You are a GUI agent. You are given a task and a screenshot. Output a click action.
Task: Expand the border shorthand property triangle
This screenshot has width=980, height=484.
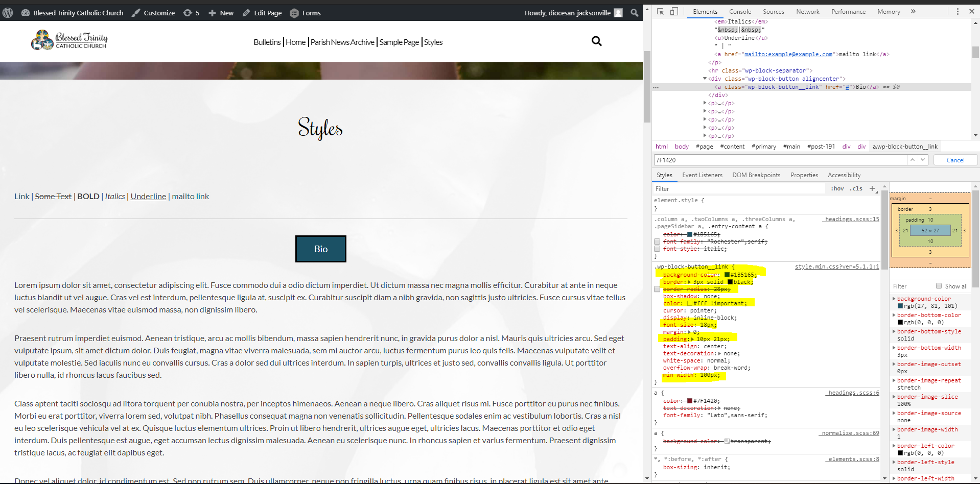pyautogui.click(x=690, y=282)
